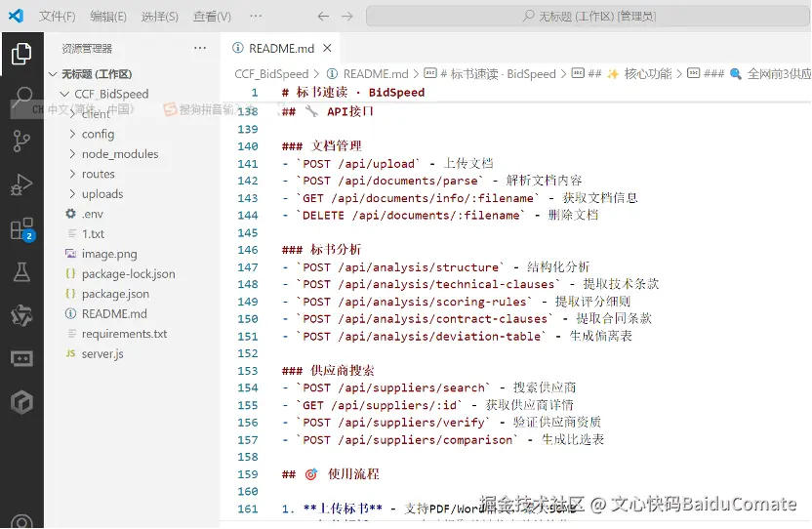
Task: Click the image icon beside image.png
Action: pos(71,254)
